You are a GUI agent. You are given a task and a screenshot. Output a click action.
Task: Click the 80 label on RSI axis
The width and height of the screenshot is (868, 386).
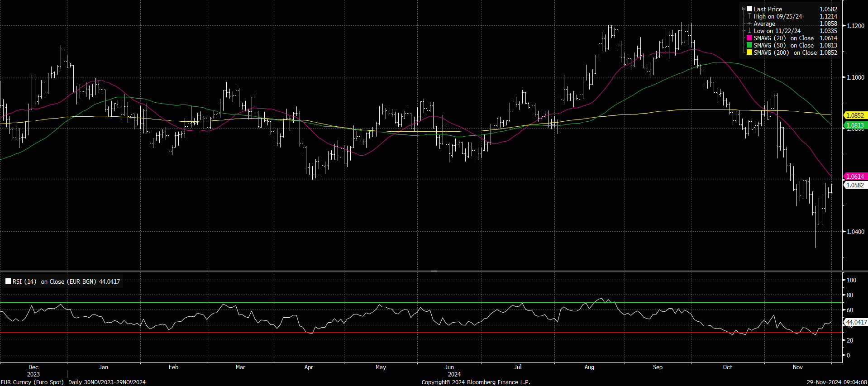click(x=850, y=295)
